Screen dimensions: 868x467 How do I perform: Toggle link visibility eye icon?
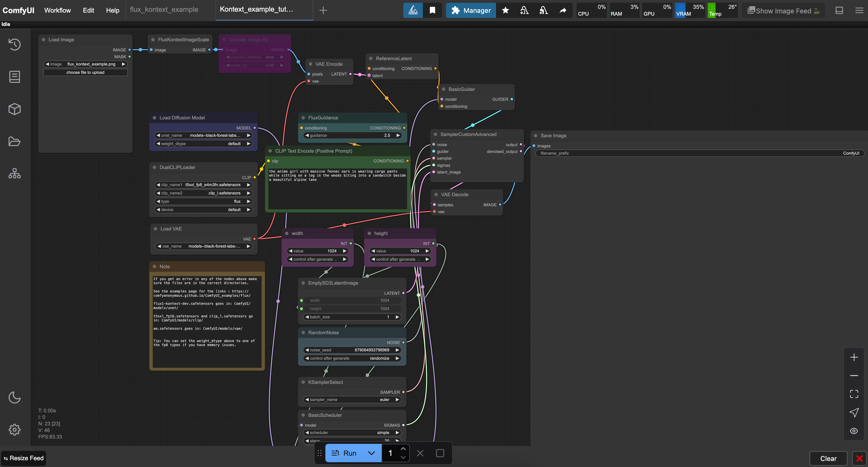pyautogui.click(x=854, y=431)
